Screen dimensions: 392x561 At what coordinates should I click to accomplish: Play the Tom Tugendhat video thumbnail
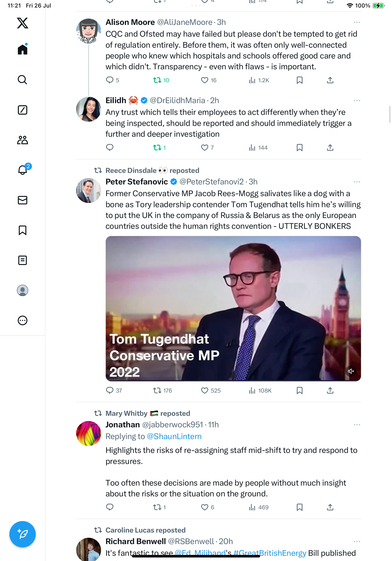233,308
